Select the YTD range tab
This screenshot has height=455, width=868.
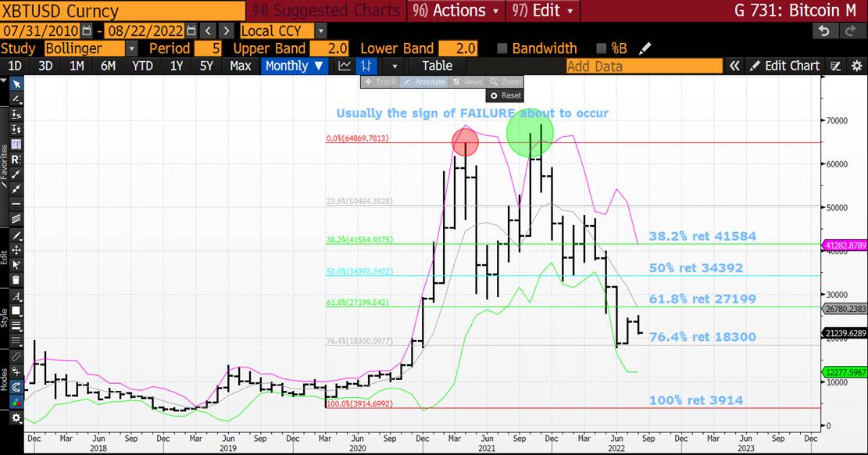click(x=142, y=66)
